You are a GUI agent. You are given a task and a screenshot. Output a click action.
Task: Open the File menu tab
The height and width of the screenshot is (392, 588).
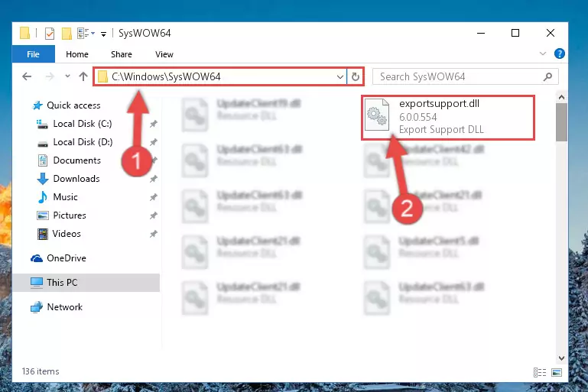tap(34, 54)
